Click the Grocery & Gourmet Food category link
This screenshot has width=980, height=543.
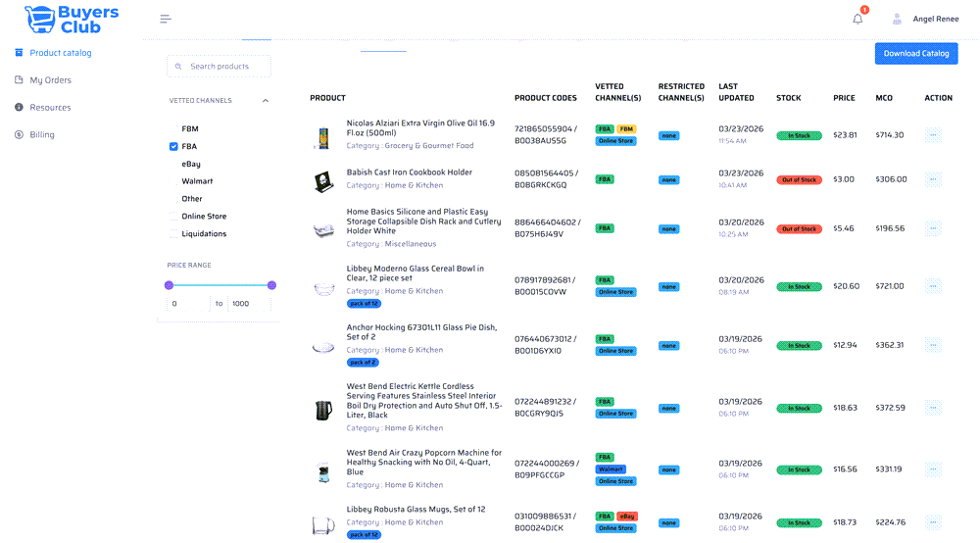click(429, 146)
